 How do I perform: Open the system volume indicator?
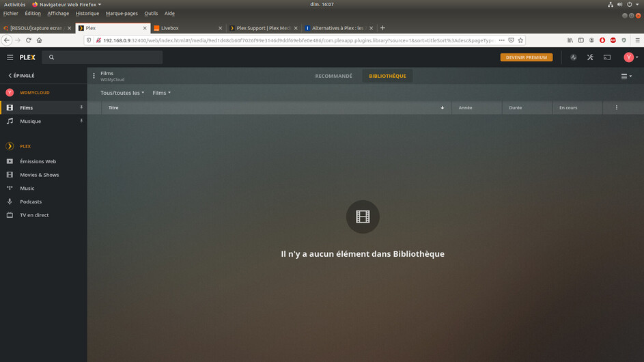click(619, 5)
